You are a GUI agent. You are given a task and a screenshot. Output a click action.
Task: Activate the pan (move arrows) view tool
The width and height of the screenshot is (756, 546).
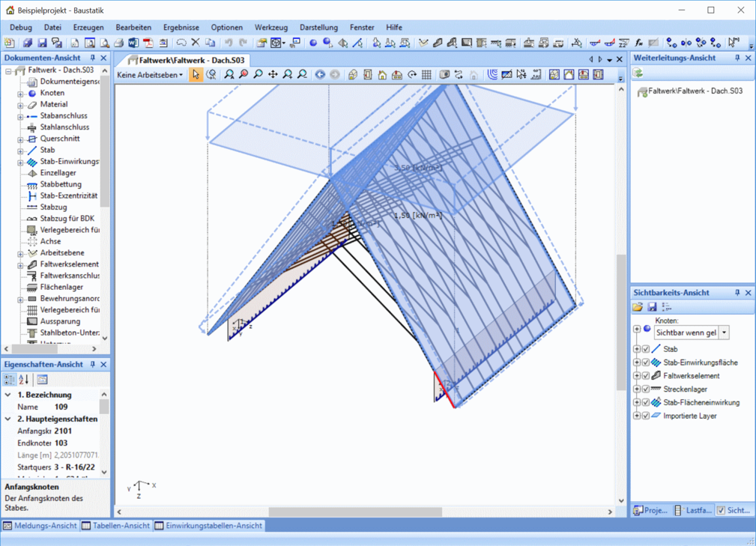point(273,75)
